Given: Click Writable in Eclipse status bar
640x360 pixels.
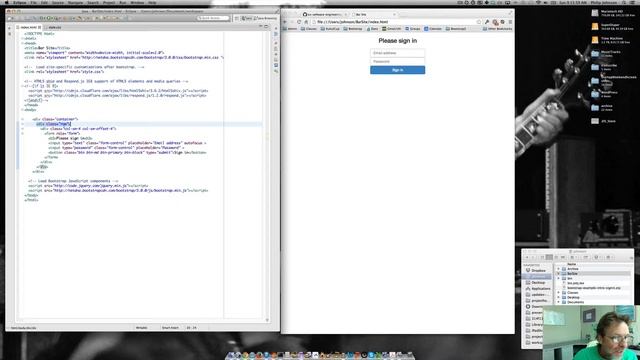Looking at the screenshot, I should (x=142, y=328).
